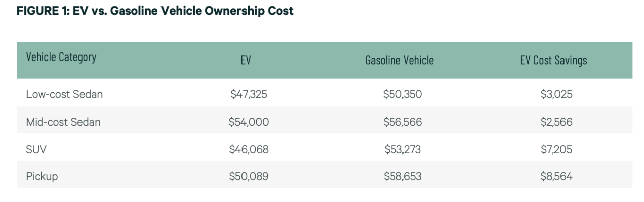Select the $53,273 SUV gasoline cost
The image size is (644, 202).
[402, 149]
